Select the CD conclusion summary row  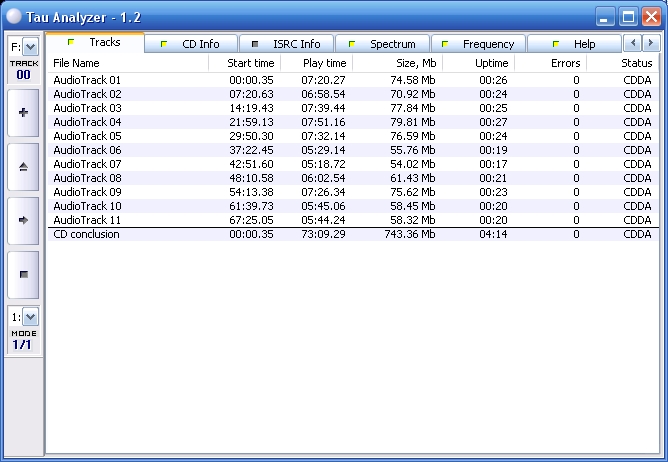click(x=86, y=235)
